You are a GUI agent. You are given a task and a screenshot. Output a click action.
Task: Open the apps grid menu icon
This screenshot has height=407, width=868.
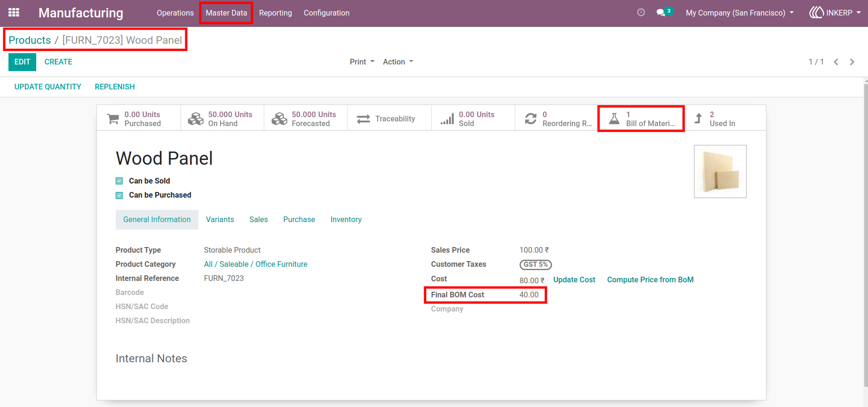[14, 13]
